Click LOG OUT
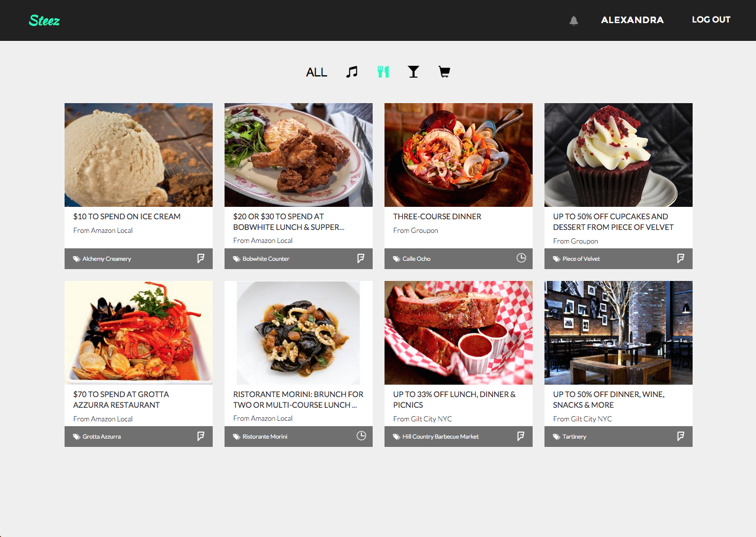 coord(711,20)
